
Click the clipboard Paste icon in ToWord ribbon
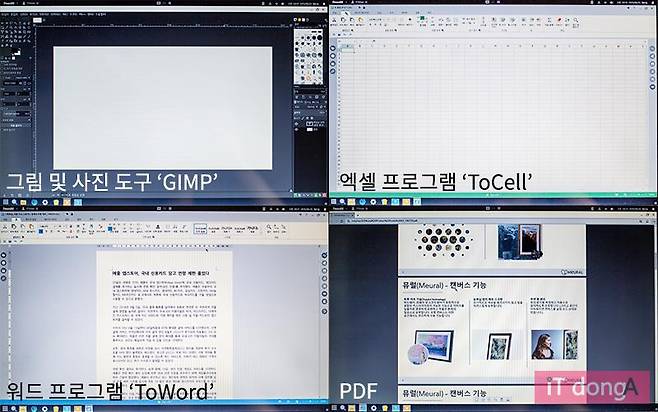pyautogui.click(x=31, y=227)
